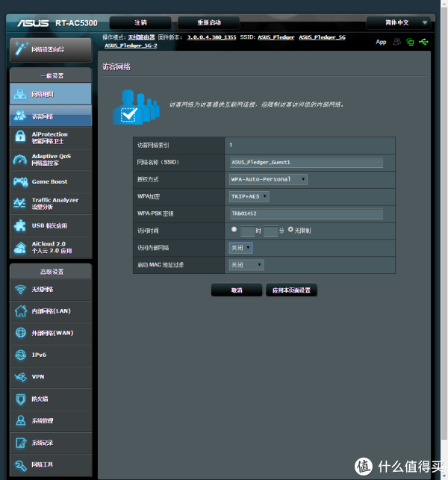Click the ASUS logo
448x480 pixels.
click(x=33, y=23)
